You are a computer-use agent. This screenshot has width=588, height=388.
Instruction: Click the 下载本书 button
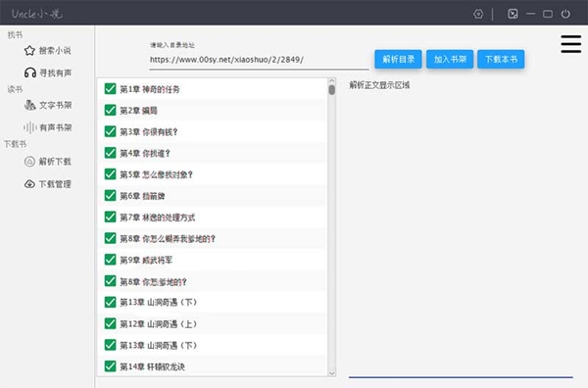tap(501, 59)
